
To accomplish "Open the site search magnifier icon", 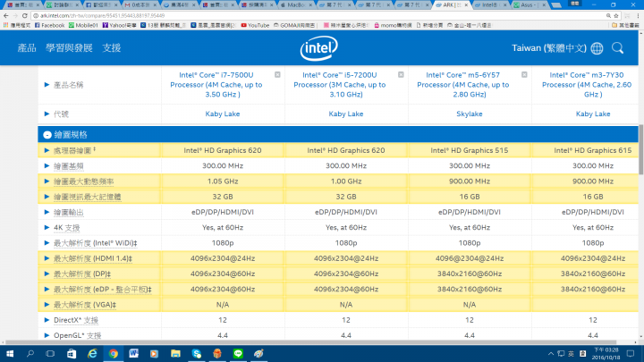I will click(617, 48).
